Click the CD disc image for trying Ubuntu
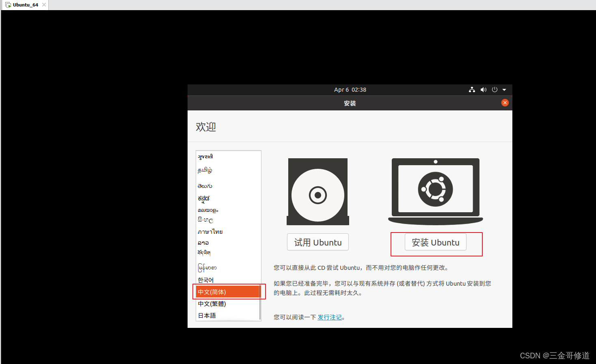This screenshot has height=364, width=596. click(318, 192)
